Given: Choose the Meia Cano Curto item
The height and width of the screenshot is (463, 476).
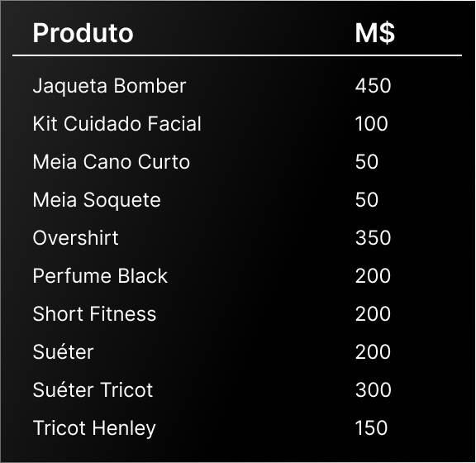Looking at the screenshot, I should [111, 161].
